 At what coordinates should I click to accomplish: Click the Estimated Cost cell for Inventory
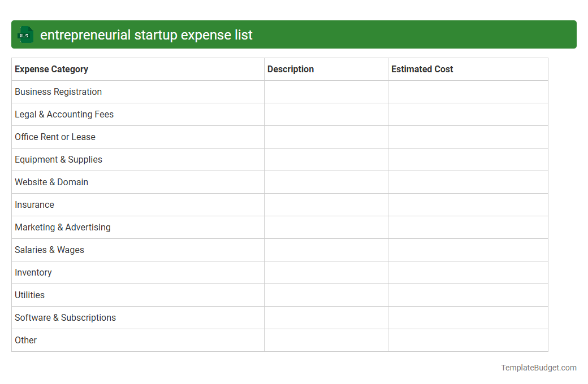coord(468,272)
